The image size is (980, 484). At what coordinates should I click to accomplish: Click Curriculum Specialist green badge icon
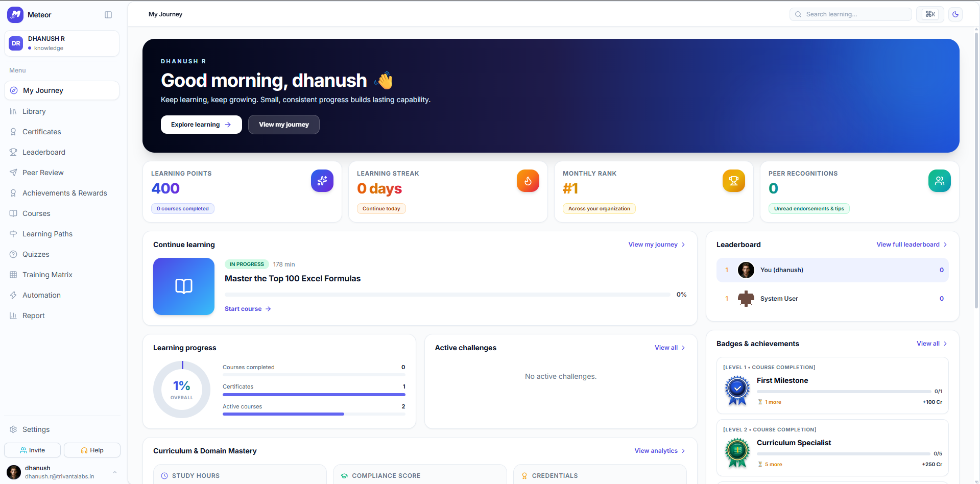[737, 453]
